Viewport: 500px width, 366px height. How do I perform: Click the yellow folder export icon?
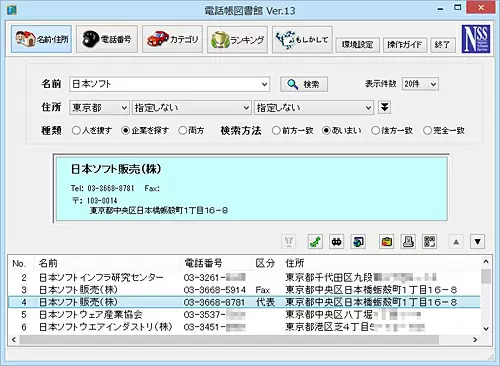387,242
